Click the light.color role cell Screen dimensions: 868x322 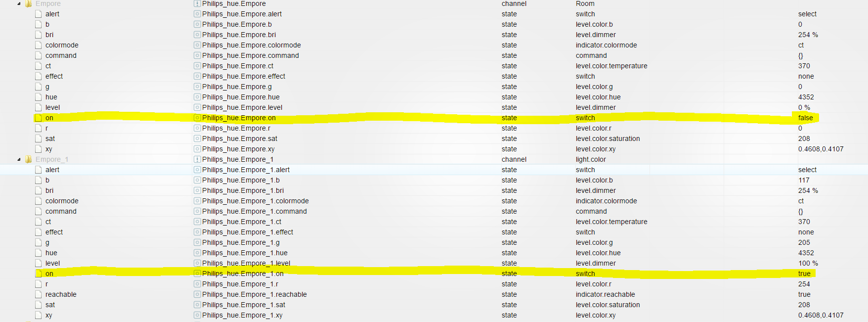pos(591,159)
